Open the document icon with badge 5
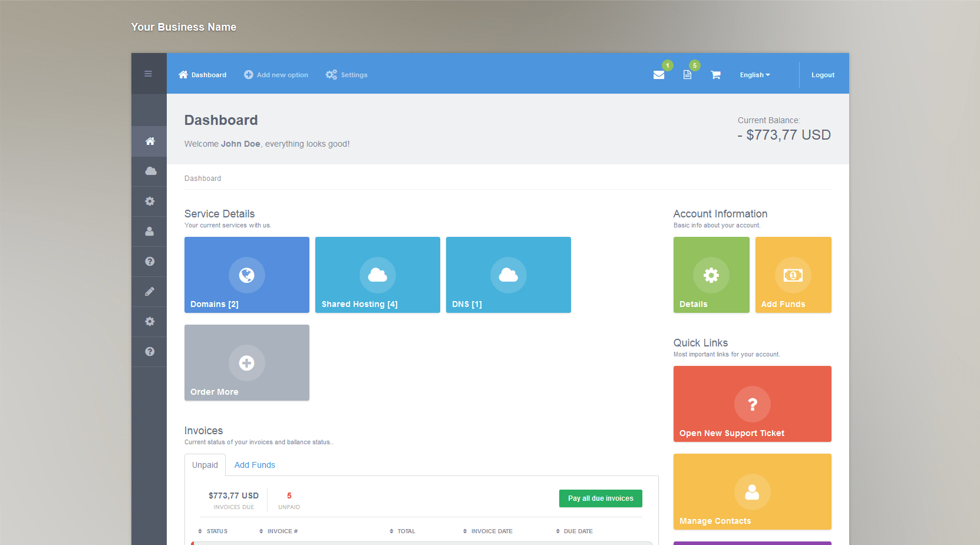The image size is (980, 545). point(687,75)
